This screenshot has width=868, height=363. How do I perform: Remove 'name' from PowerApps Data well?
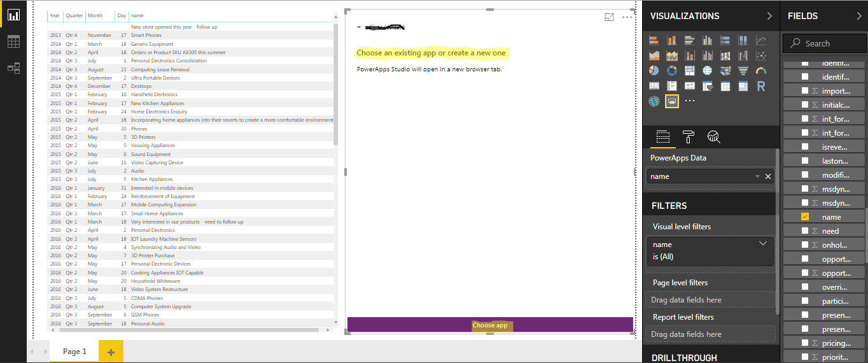pos(768,176)
